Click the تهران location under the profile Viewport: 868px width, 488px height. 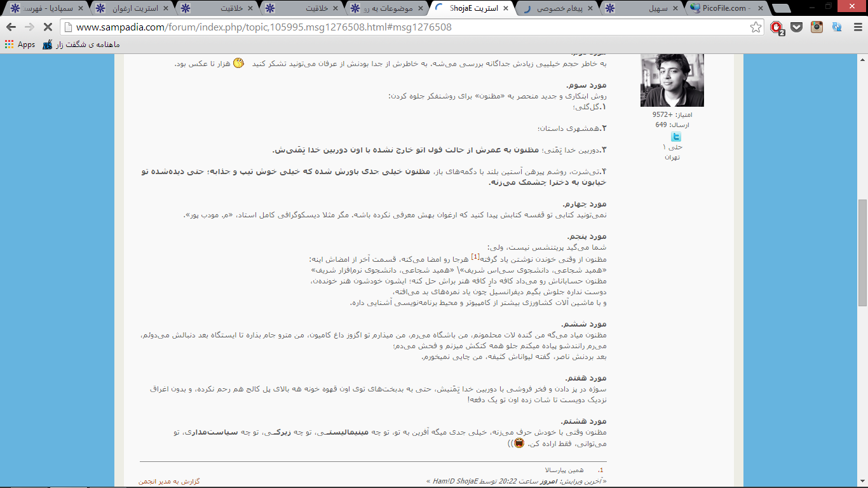tap(672, 157)
